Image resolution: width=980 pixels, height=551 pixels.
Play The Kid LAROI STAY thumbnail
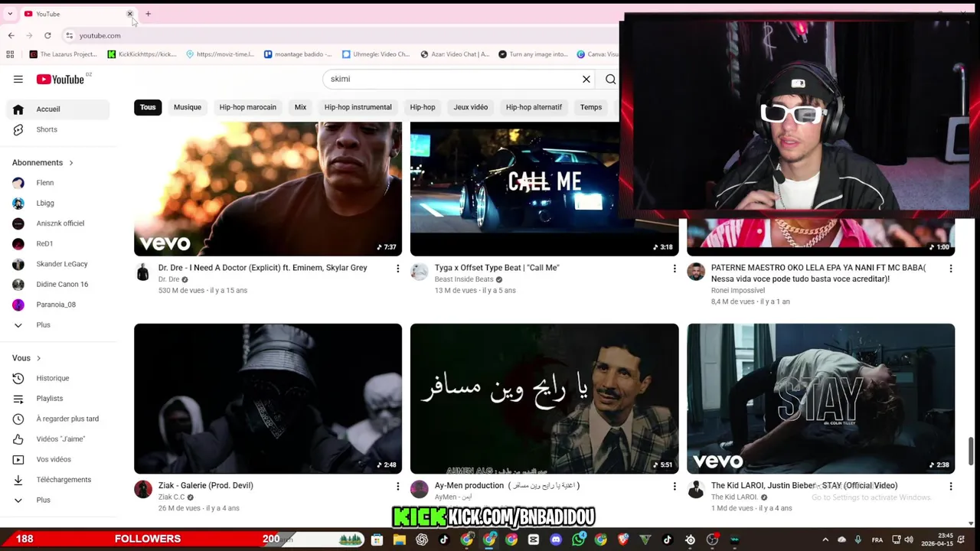[x=821, y=399]
